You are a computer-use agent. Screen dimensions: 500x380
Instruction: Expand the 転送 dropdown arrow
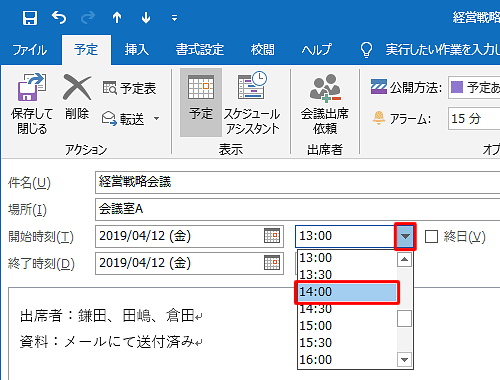click(156, 119)
